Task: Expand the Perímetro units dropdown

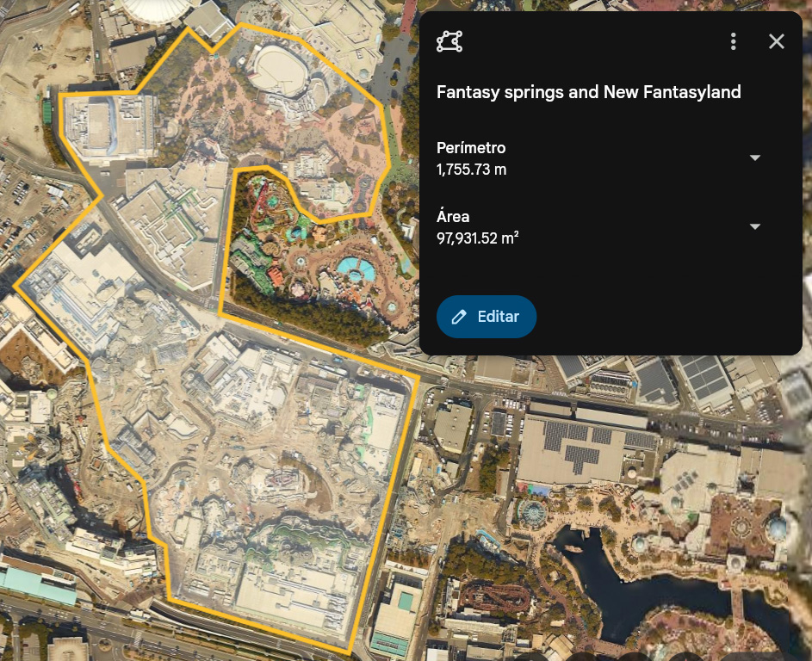Action: (x=755, y=158)
